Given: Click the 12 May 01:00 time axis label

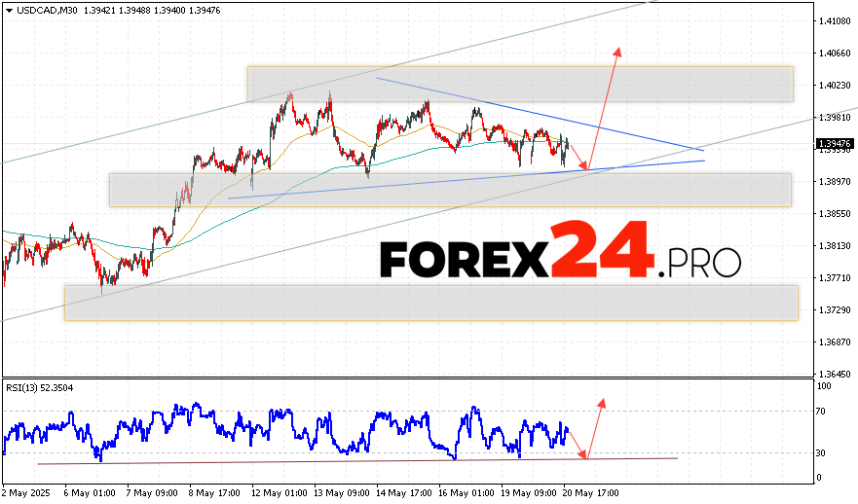Looking at the screenshot, I should [x=278, y=493].
